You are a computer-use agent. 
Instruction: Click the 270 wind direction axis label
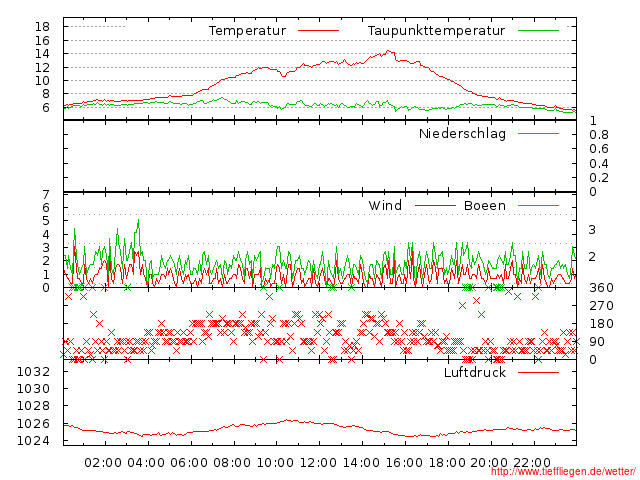[601, 306]
